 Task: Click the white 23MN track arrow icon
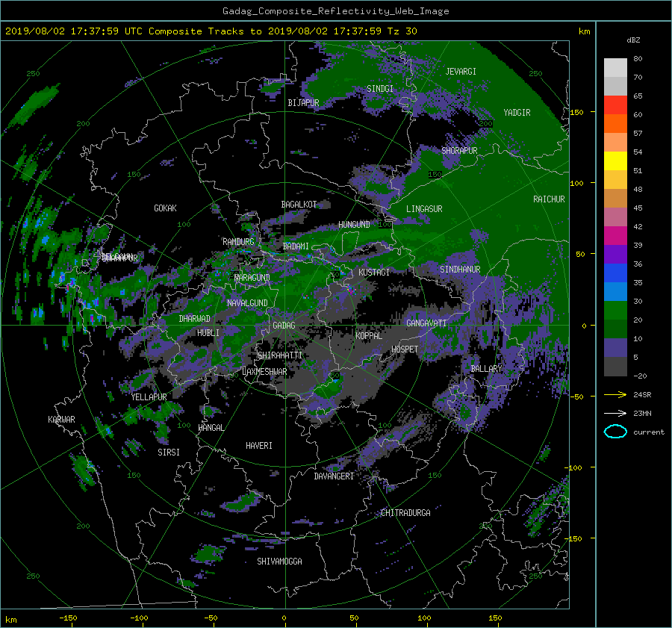615,413
